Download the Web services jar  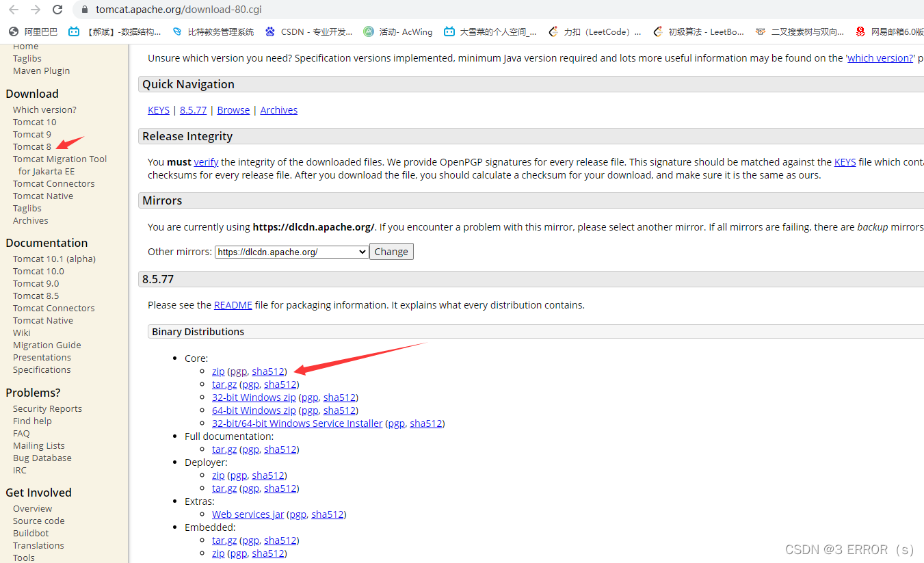coord(248,514)
